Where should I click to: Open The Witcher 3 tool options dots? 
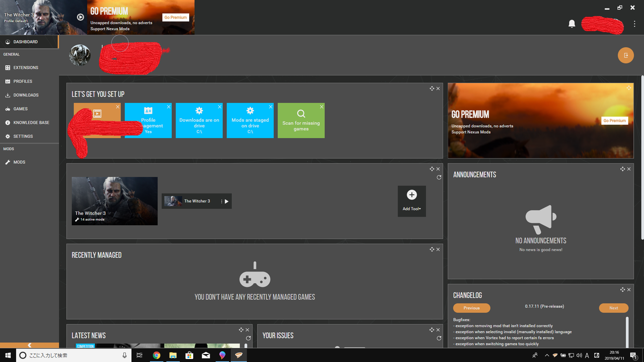coord(222,201)
